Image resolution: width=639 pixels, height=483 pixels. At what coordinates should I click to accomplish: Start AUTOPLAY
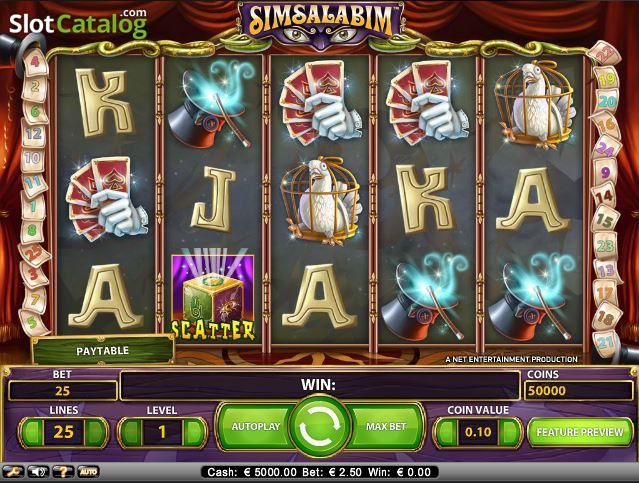pyautogui.click(x=256, y=426)
